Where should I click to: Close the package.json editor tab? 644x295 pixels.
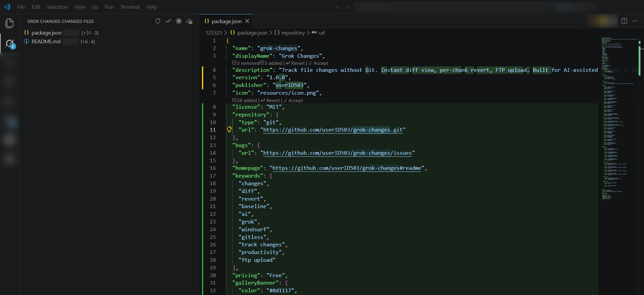[247, 21]
